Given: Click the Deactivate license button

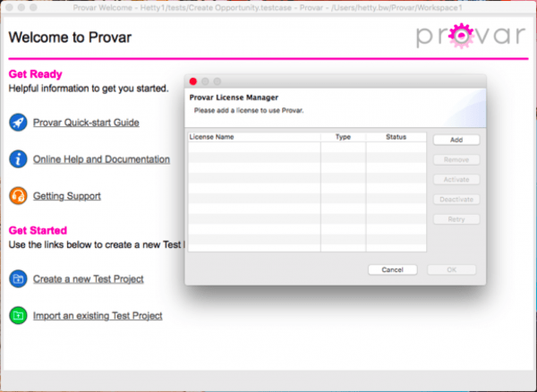Looking at the screenshot, I should coord(456,200).
